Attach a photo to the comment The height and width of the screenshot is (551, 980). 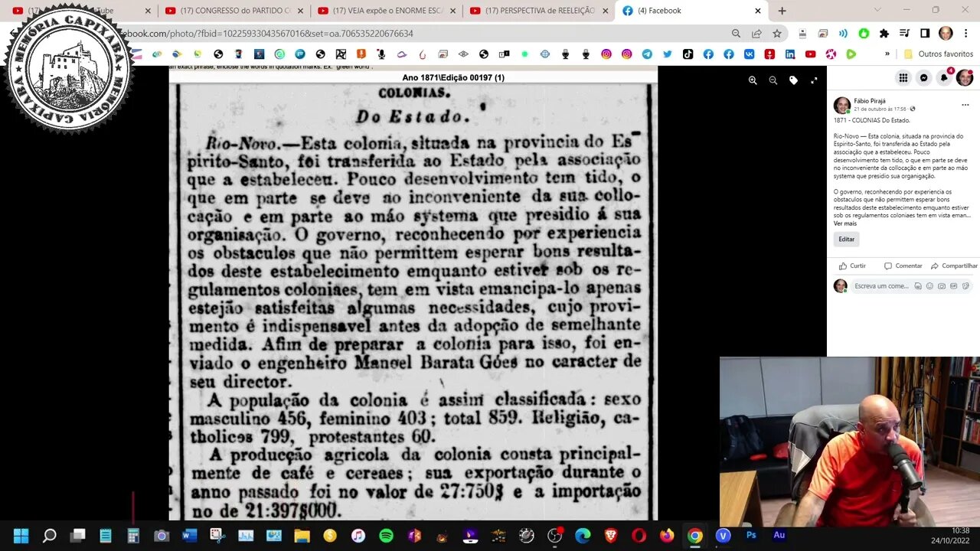(942, 286)
